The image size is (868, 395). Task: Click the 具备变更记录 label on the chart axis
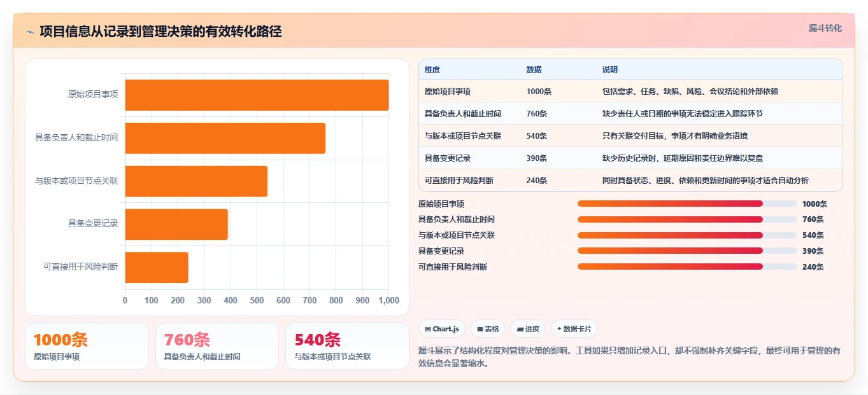pos(93,224)
